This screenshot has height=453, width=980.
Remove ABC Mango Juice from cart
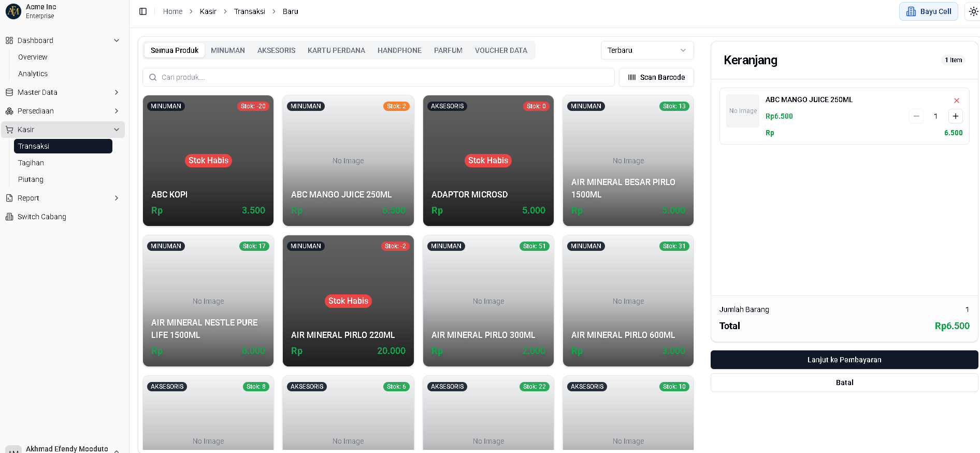point(957,101)
